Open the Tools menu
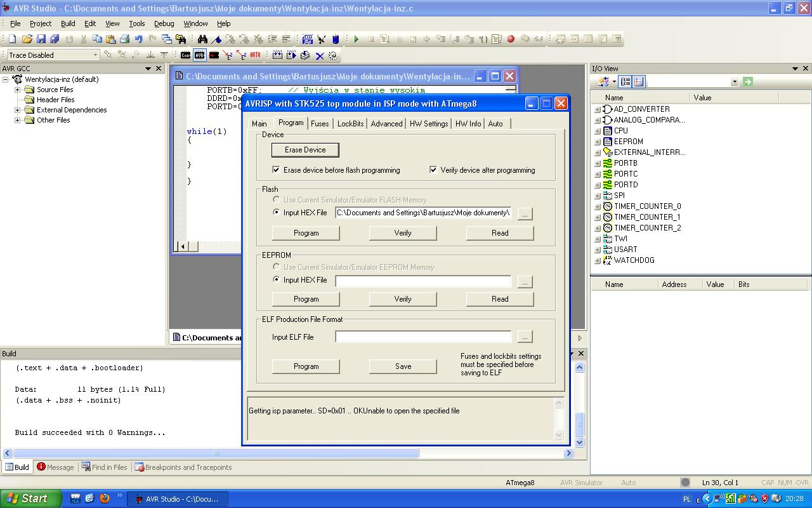The width and height of the screenshot is (812, 508). coord(137,23)
